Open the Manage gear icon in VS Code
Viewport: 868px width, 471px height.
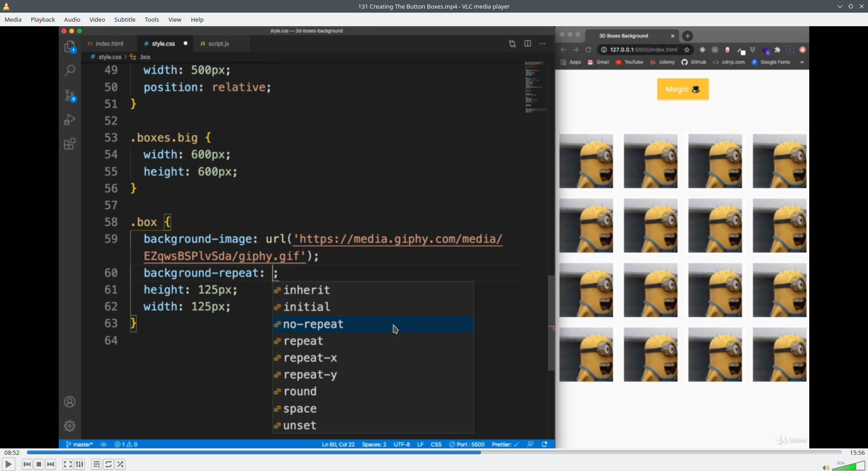coord(70,426)
